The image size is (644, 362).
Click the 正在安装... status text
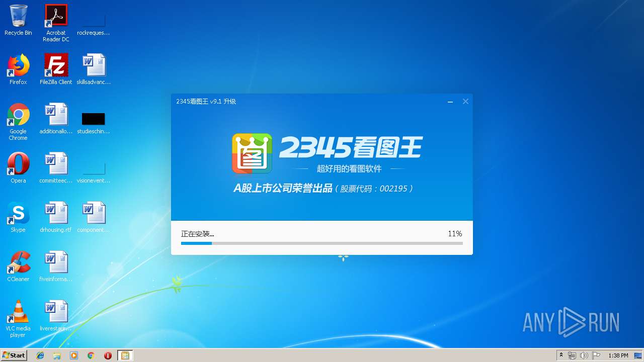tap(198, 234)
